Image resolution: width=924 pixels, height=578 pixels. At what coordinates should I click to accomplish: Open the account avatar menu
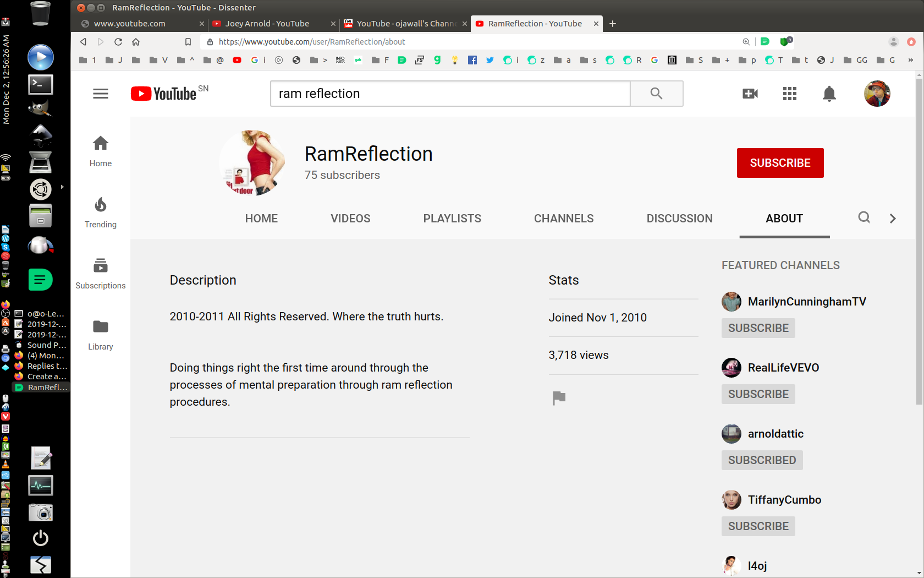[877, 94]
